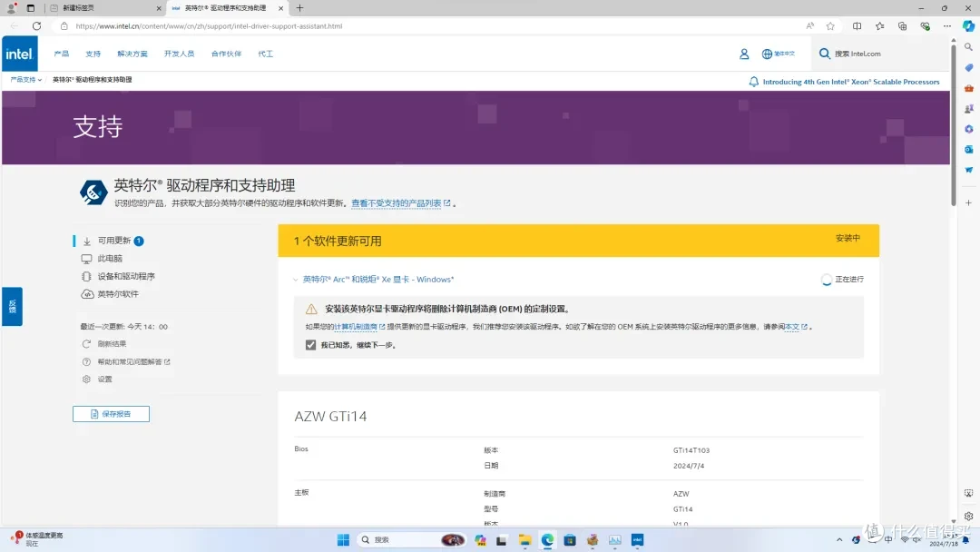Click the yellow warning triangle icon
Screen dimensions: 980x552
tap(311, 309)
